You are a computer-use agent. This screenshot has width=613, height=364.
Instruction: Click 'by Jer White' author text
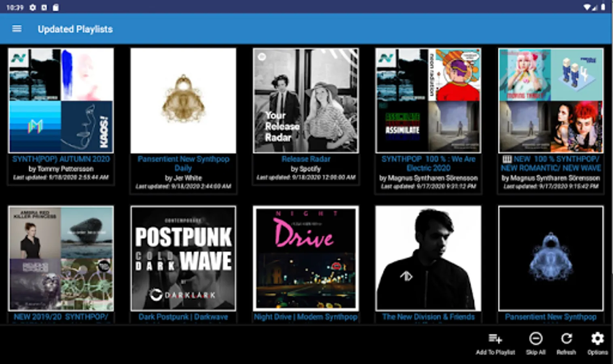point(183,178)
